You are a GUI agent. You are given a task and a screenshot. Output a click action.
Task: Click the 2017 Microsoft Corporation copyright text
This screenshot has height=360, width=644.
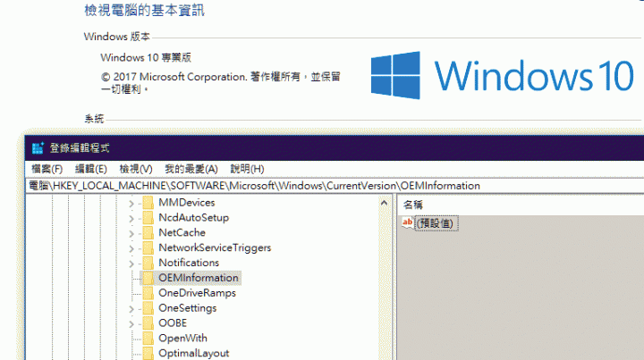coord(221,83)
